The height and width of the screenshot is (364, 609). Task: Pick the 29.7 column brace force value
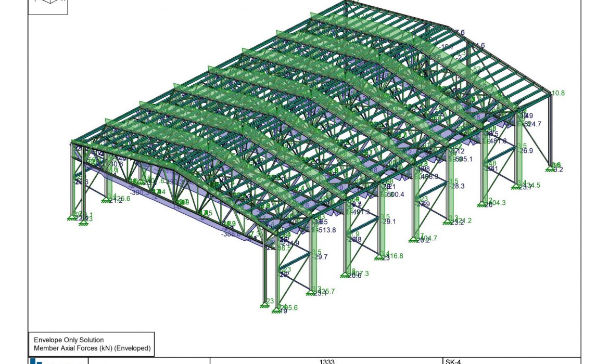click(x=320, y=257)
